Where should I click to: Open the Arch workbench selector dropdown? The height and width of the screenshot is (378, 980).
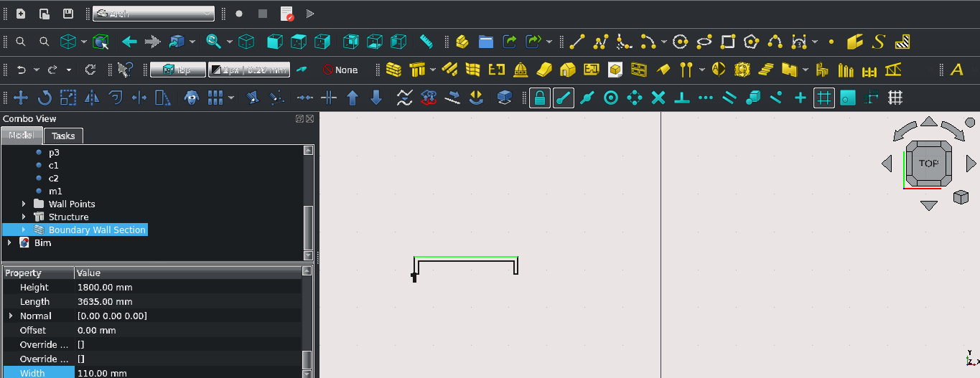[x=154, y=14]
